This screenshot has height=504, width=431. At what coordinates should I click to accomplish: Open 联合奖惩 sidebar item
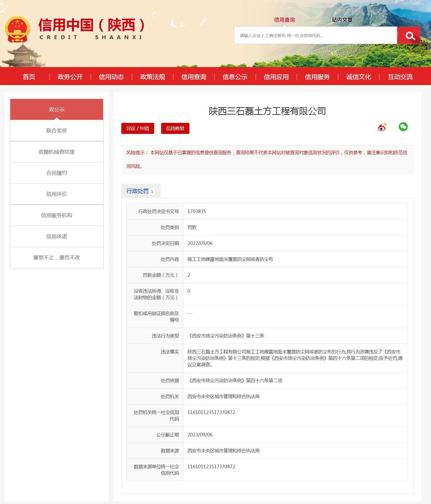57,131
